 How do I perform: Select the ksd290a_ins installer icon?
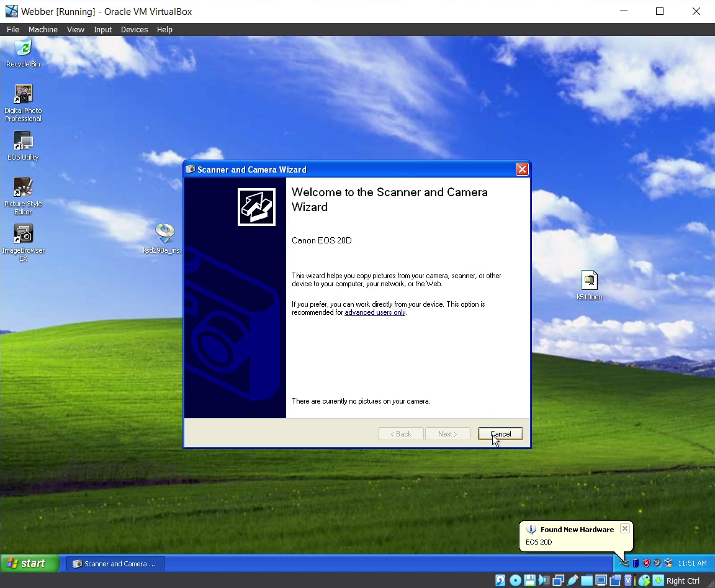point(164,234)
